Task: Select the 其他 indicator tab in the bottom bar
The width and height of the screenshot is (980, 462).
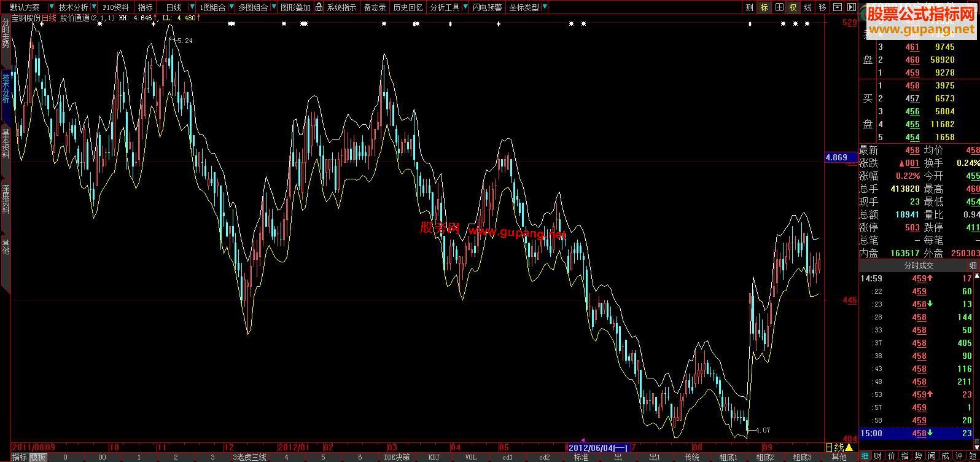Action: coord(839,457)
